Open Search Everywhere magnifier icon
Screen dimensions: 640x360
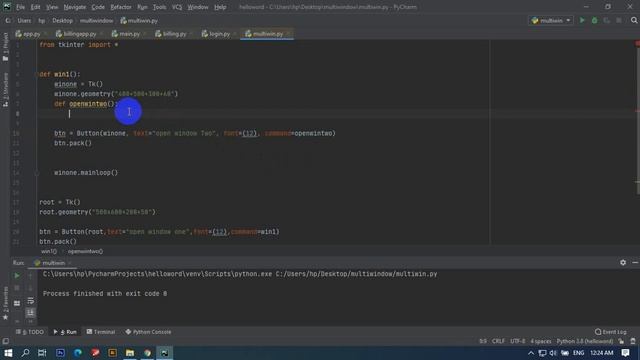[634, 20]
